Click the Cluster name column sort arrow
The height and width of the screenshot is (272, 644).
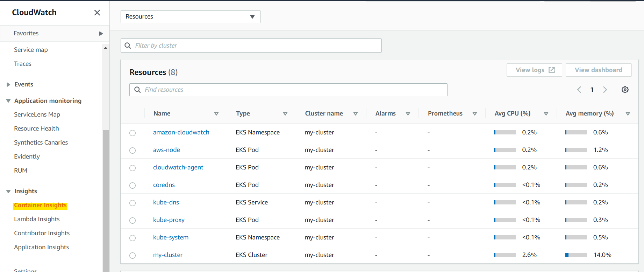(x=355, y=114)
